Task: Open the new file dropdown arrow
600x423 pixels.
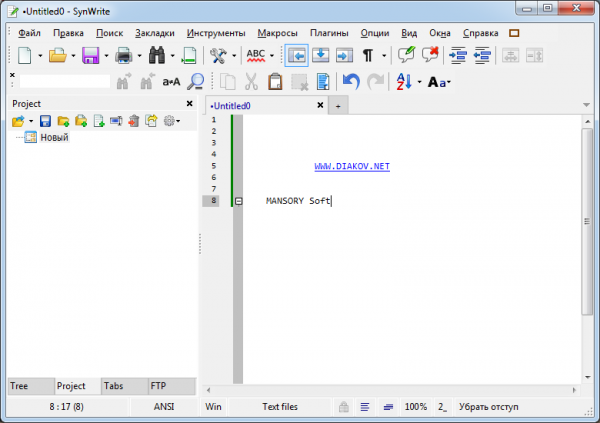Action: pos(40,56)
